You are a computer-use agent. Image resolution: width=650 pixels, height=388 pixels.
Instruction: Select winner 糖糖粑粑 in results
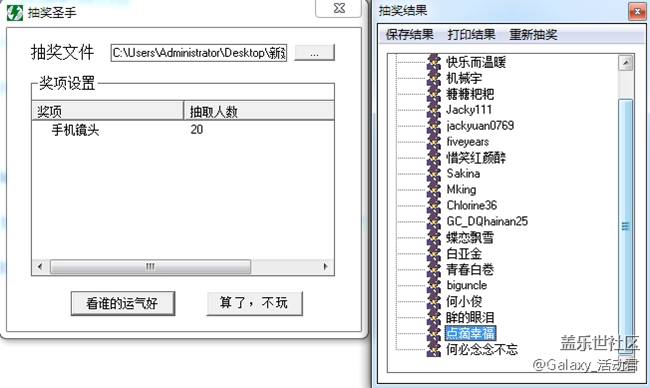(x=470, y=94)
